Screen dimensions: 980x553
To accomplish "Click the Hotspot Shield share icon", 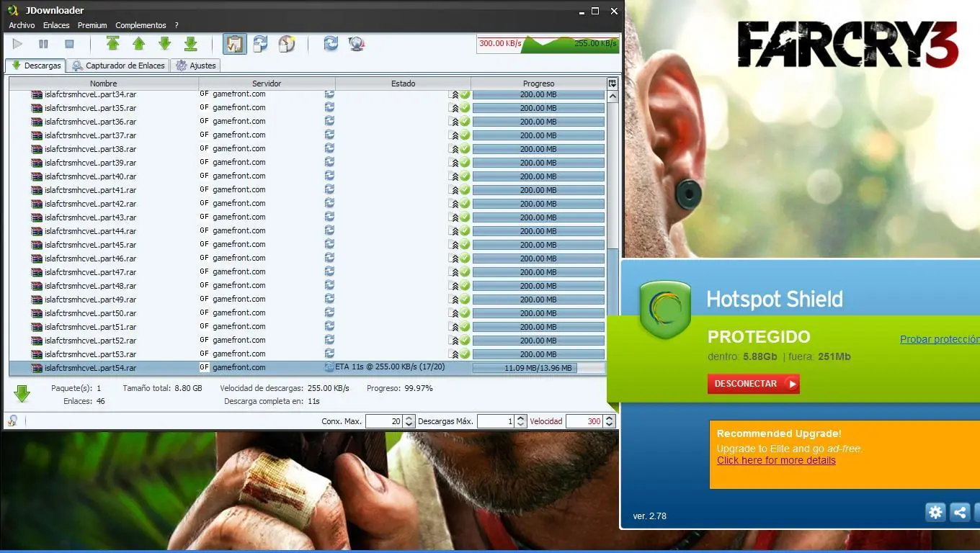I will click(960, 513).
